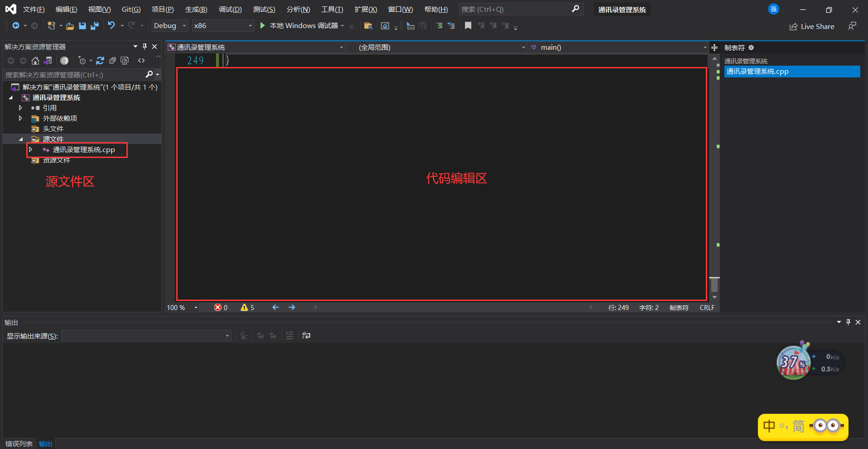Open the 调试(D) menu
Image resolution: width=868 pixels, height=449 pixels.
(230, 10)
